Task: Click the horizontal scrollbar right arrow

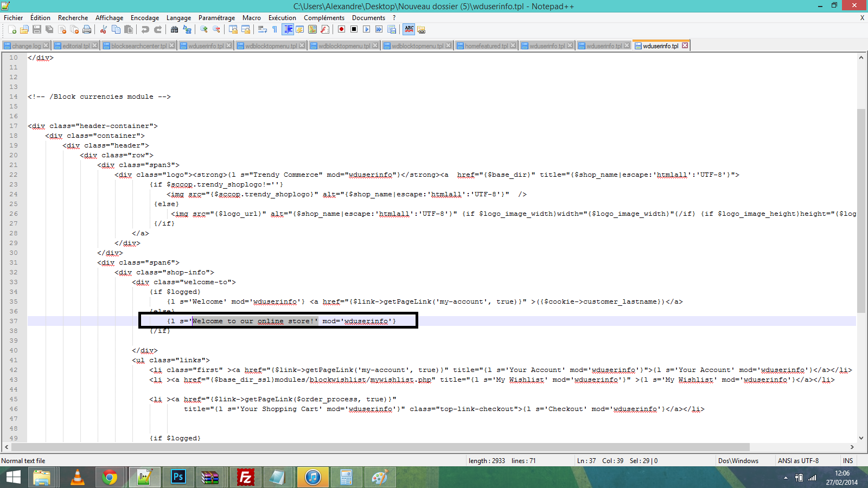Action: (852, 447)
